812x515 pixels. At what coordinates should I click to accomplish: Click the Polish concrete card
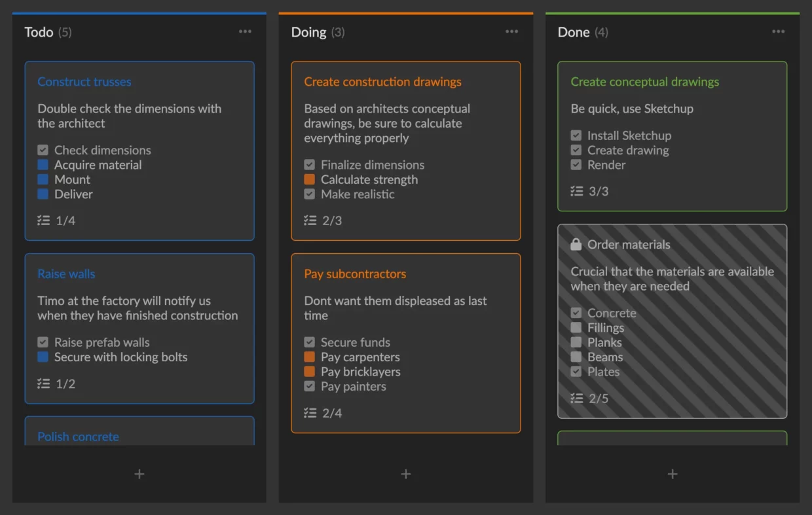[78, 436]
